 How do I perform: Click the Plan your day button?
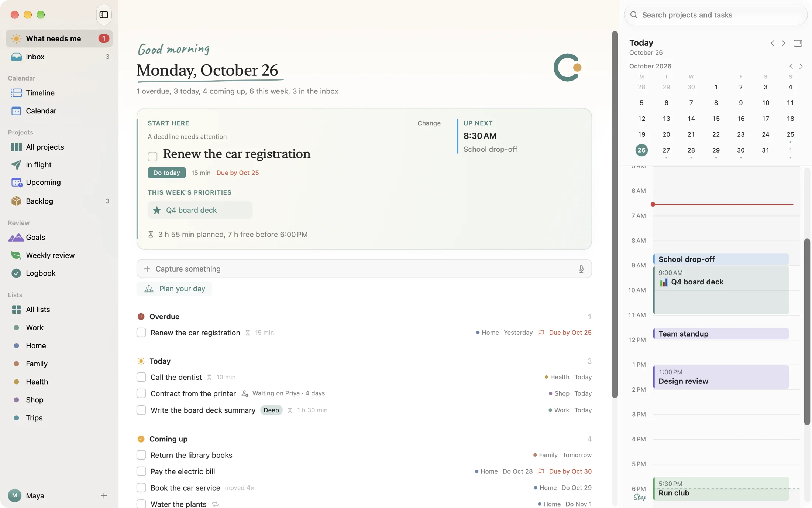click(x=174, y=289)
